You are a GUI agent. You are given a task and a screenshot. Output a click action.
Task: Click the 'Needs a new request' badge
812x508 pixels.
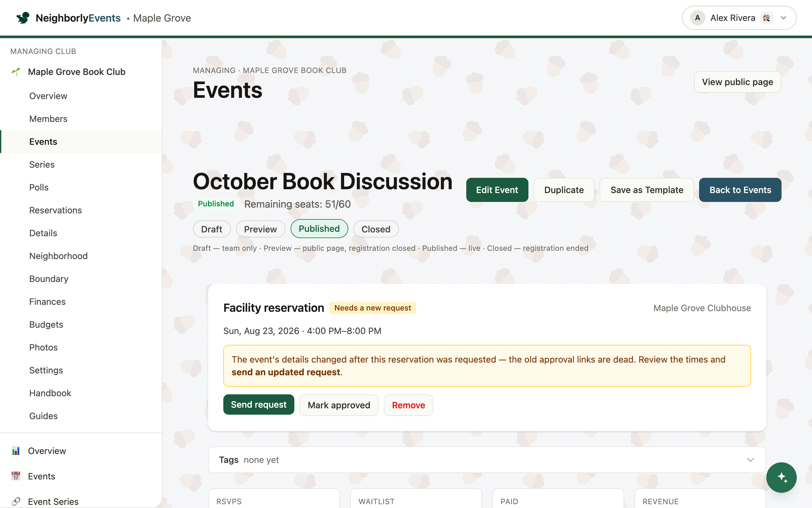coord(372,308)
